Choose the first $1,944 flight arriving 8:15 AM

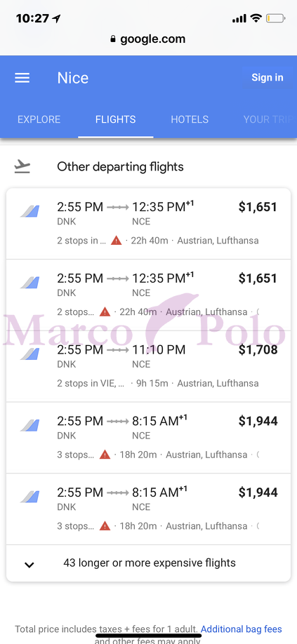pos(148,438)
